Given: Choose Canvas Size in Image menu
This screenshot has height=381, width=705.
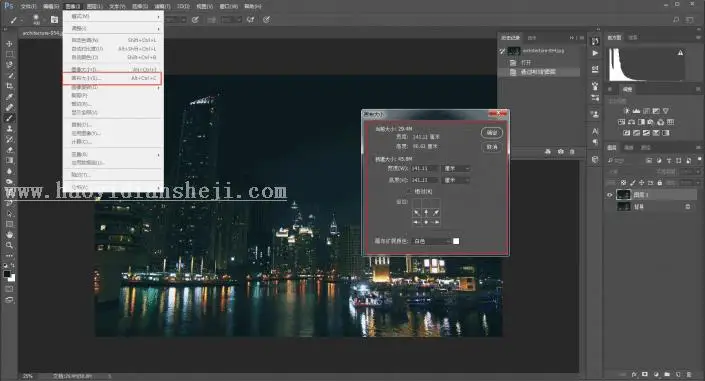Looking at the screenshot, I should click(112, 78).
